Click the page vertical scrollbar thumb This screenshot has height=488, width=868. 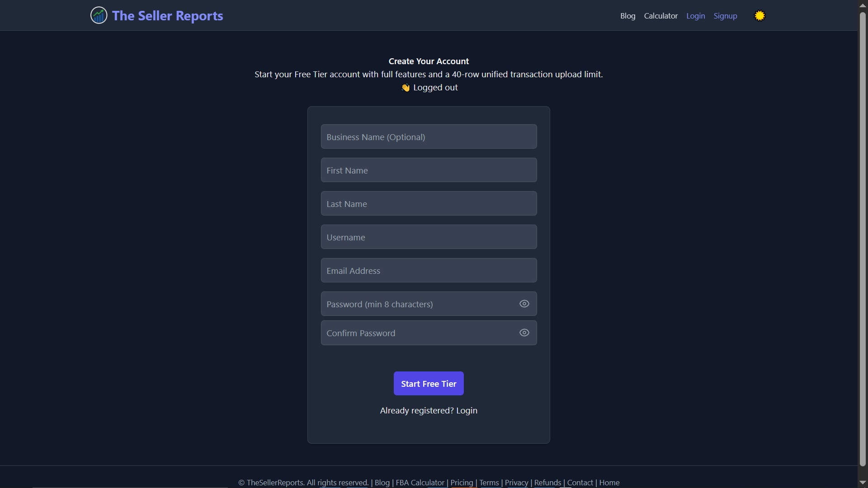coord(863,239)
